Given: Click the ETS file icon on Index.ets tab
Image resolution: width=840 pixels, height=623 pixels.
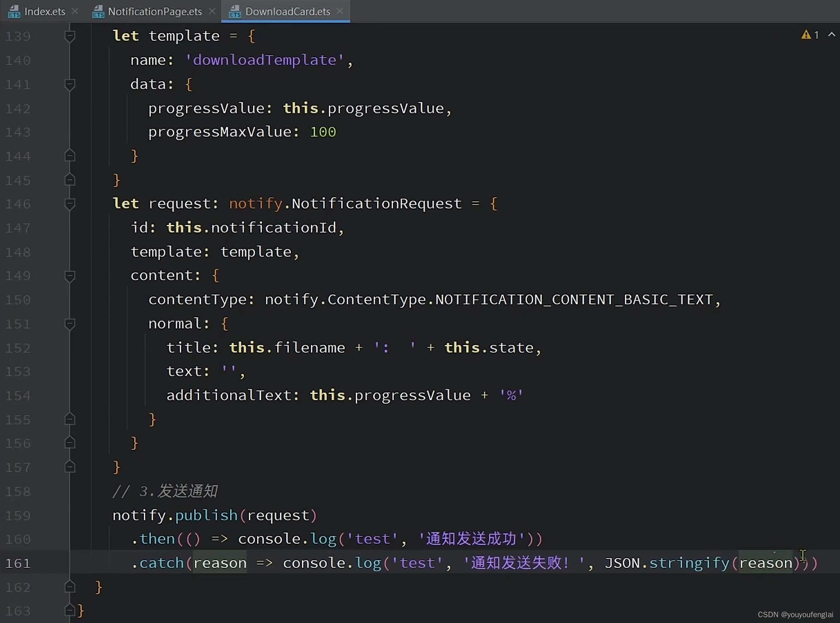Looking at the screenshot, I should click(14, 12).
